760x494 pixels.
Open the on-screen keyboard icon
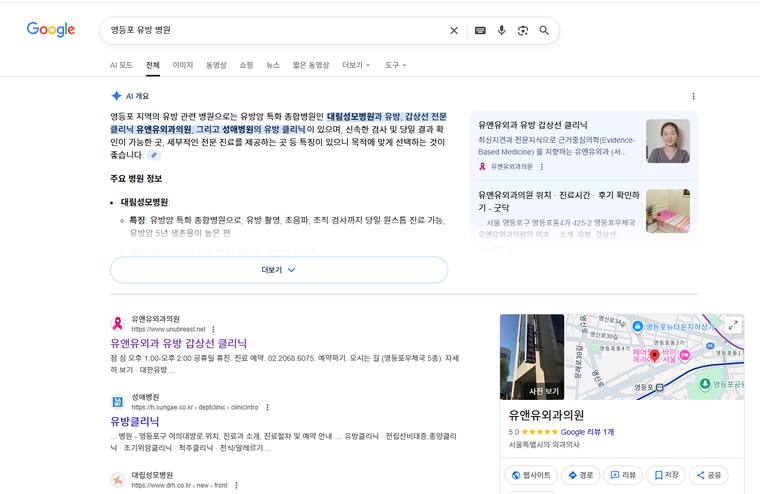(480, 31)
